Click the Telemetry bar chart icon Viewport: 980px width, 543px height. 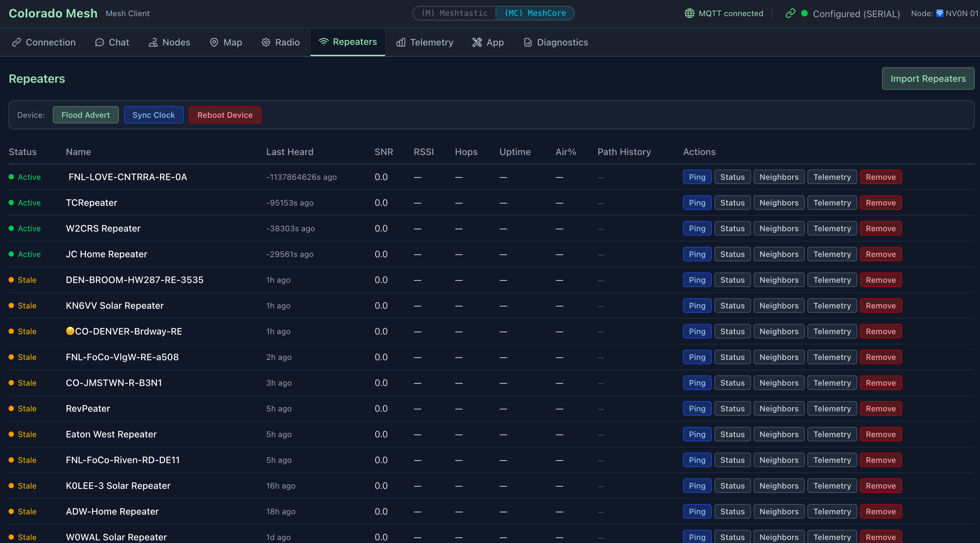401,42
